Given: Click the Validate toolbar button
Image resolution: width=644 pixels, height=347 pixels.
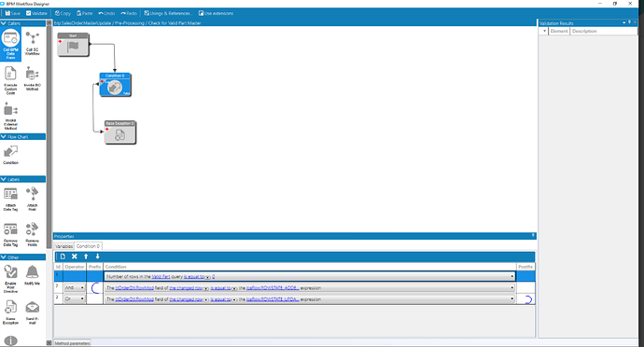Looking at the screenshot, I should coord(36,13).
